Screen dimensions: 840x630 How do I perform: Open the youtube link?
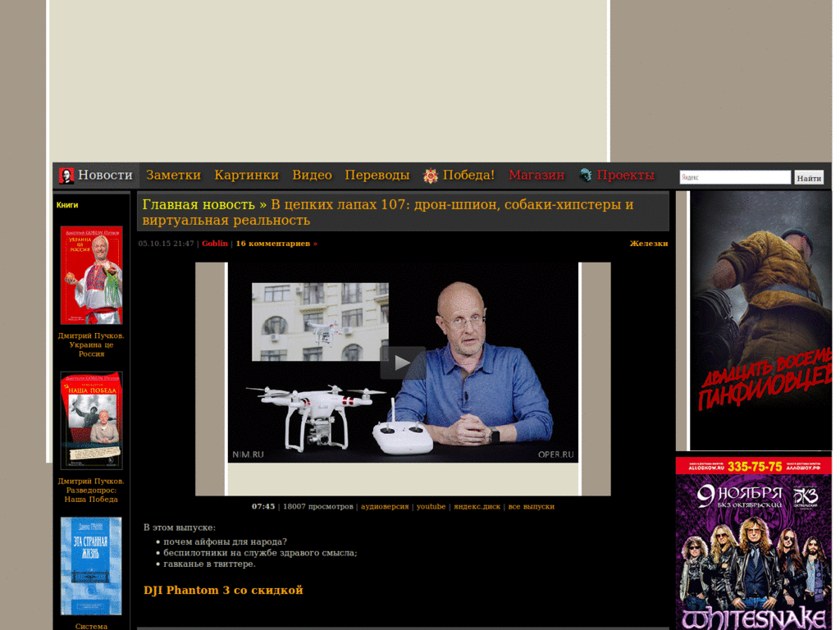431,507
